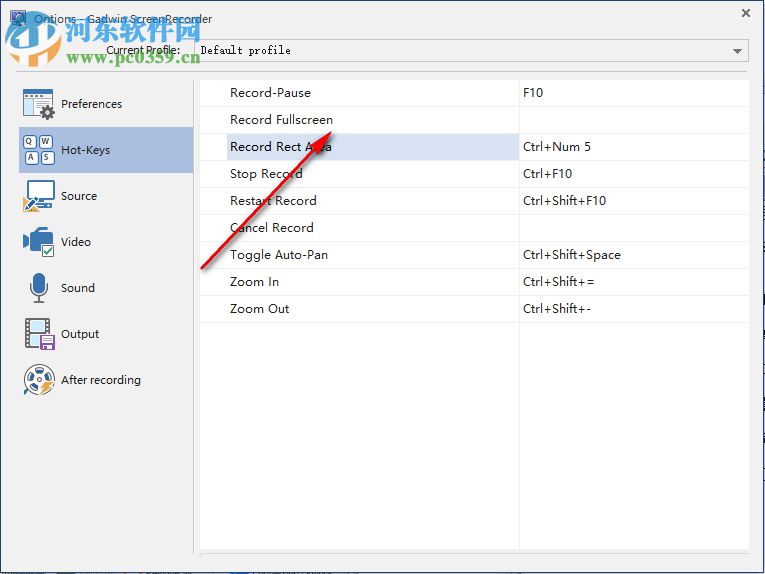
Task: Select the Zoom Out action row
Action: 359,309
